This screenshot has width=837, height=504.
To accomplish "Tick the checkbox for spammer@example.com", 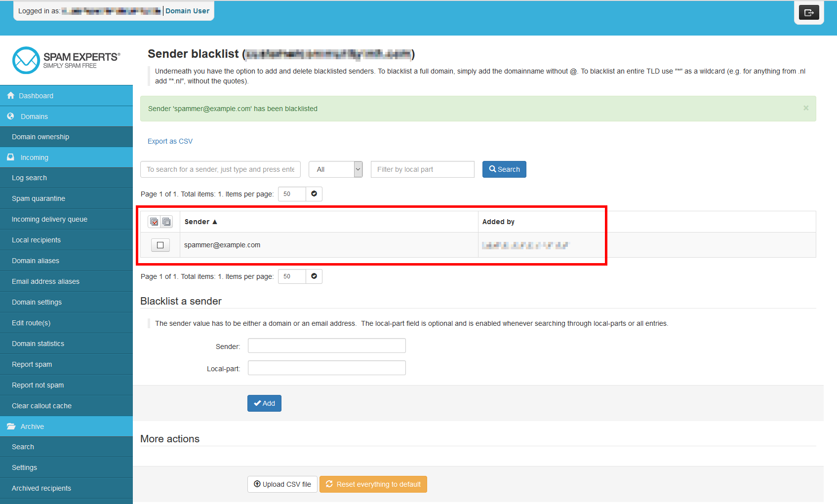I will (160, 245).
